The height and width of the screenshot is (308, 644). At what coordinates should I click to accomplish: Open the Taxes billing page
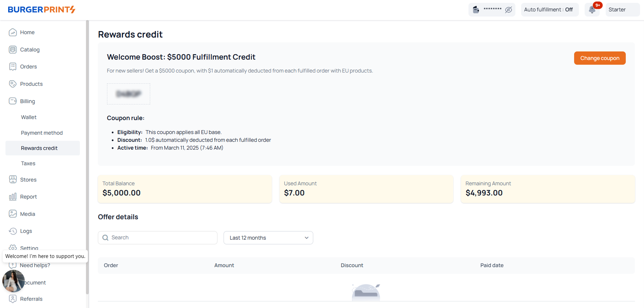[x=28, y=163]
